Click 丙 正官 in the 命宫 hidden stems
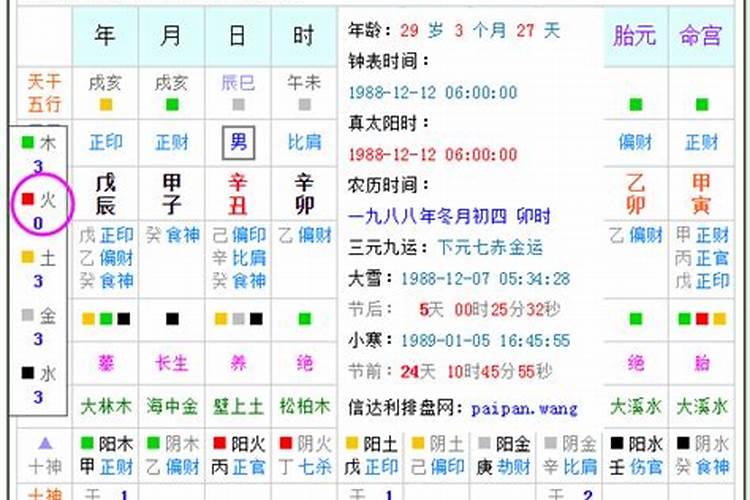 coord(702,258)
